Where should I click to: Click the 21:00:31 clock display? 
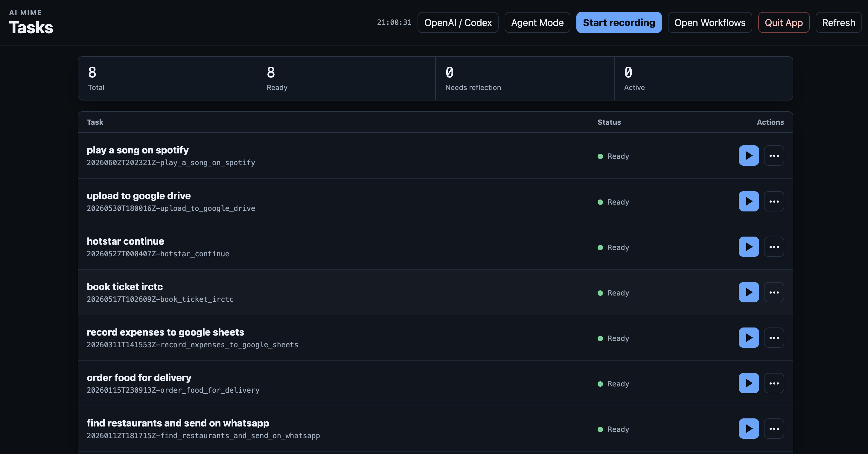394,23
